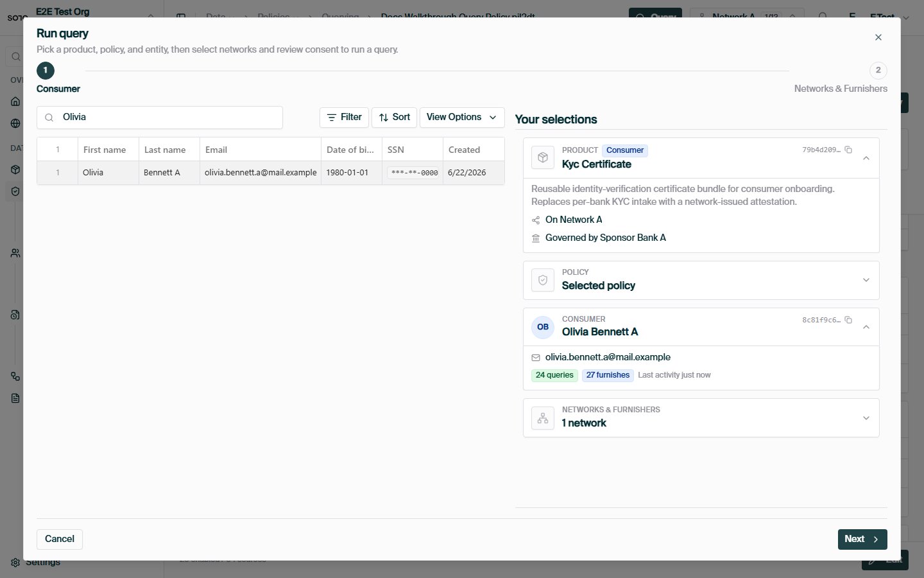Image resolution: width=924 pixels, height=578 pixels.
Task: Click the masked SSN ***-**-0000 cell
Action: tap(413, 173)
